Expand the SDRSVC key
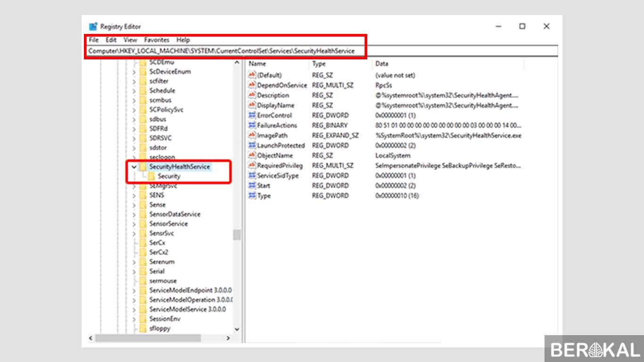The height and width of the screenshot is (362, 644). 134,138
